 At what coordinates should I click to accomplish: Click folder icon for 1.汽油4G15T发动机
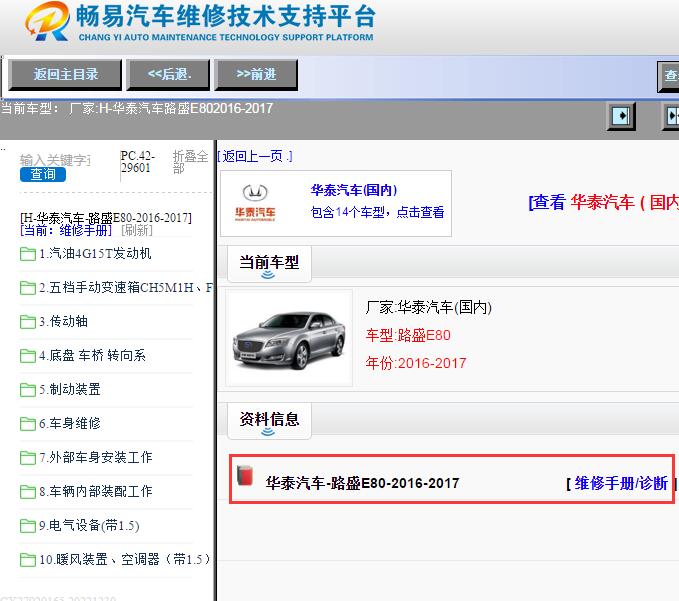(28, 254)
